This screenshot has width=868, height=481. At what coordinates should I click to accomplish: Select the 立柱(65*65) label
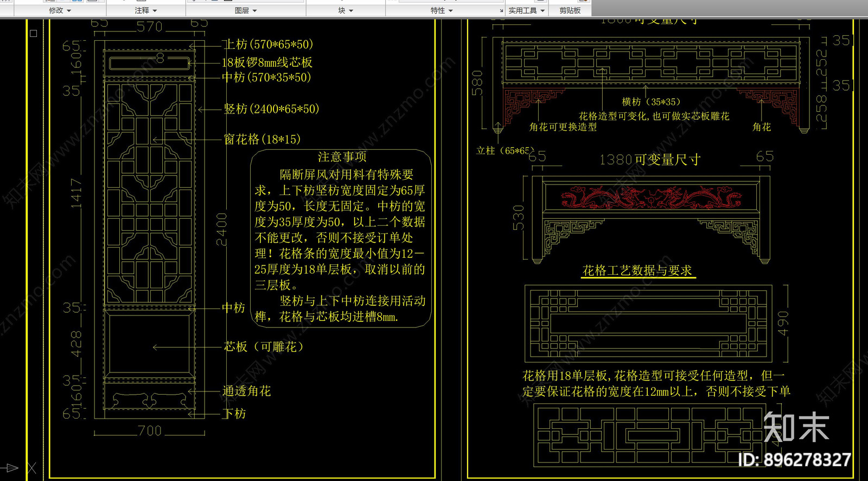point(505,151)
